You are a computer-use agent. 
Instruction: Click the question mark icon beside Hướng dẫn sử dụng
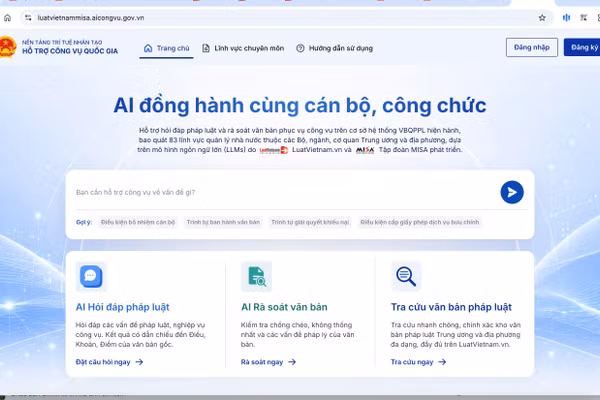pos(300,48)
